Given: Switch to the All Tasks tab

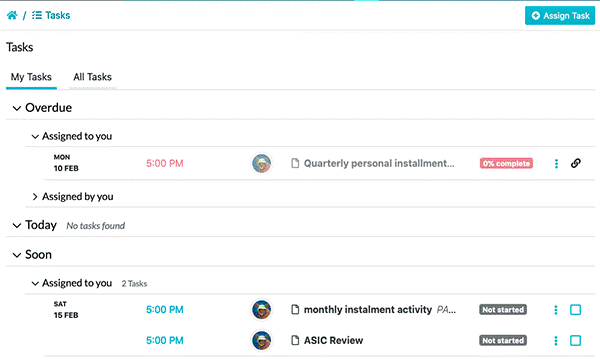Looking at the screenshot, I should [x=93, y=77].
